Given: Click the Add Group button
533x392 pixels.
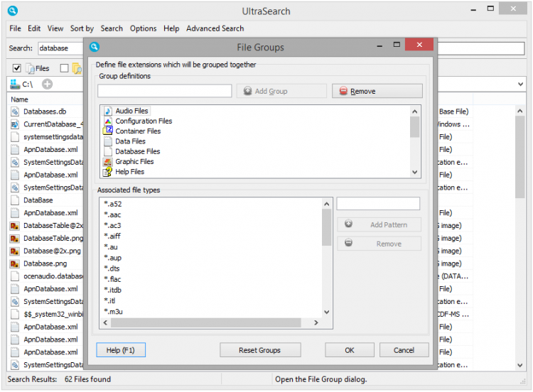Looking at the screenshot, I should click(281, 91).
